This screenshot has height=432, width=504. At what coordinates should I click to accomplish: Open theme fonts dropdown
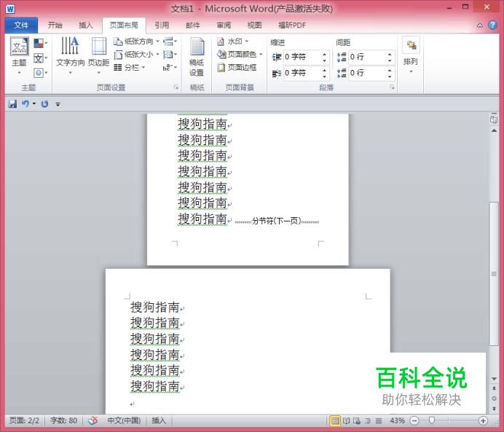pos(41,58)
